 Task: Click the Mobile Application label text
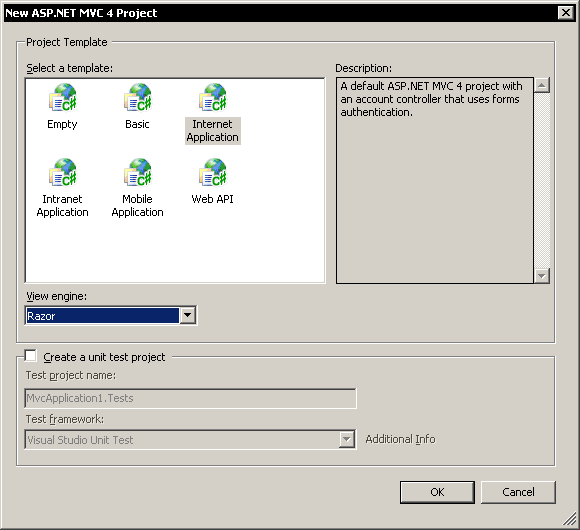click(x=138, y=206)
